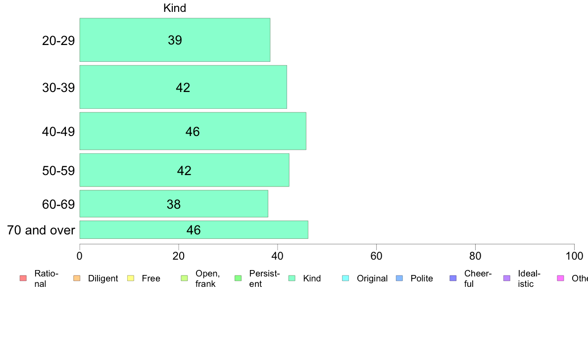
Task: Select the cyan Original legend swatch
Action: click(346, 278)
